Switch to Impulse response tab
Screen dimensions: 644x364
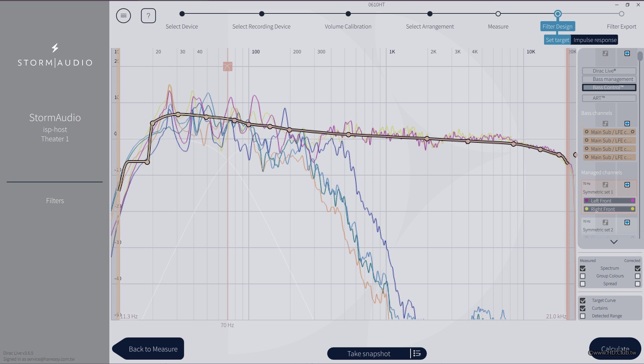(595, 40)
